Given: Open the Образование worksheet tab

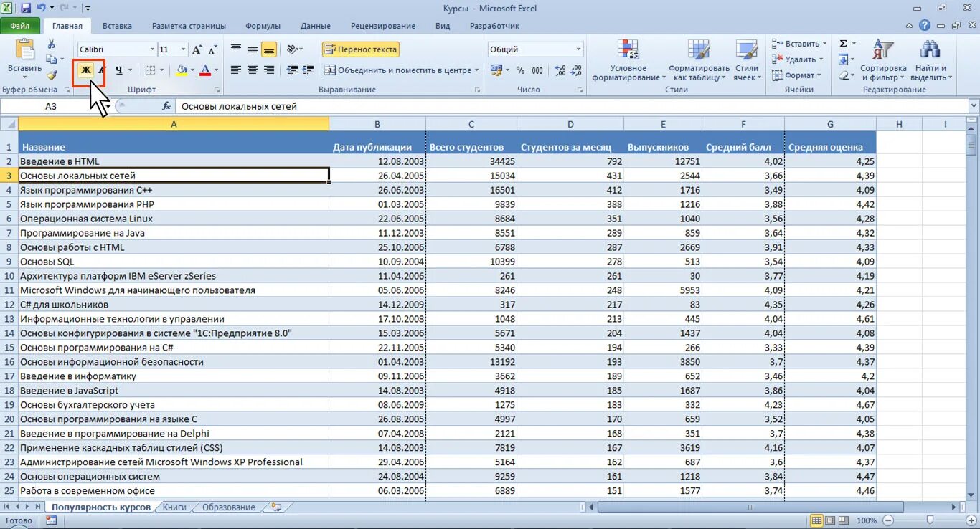Looking at the screenshot, I should coord(228,507).
